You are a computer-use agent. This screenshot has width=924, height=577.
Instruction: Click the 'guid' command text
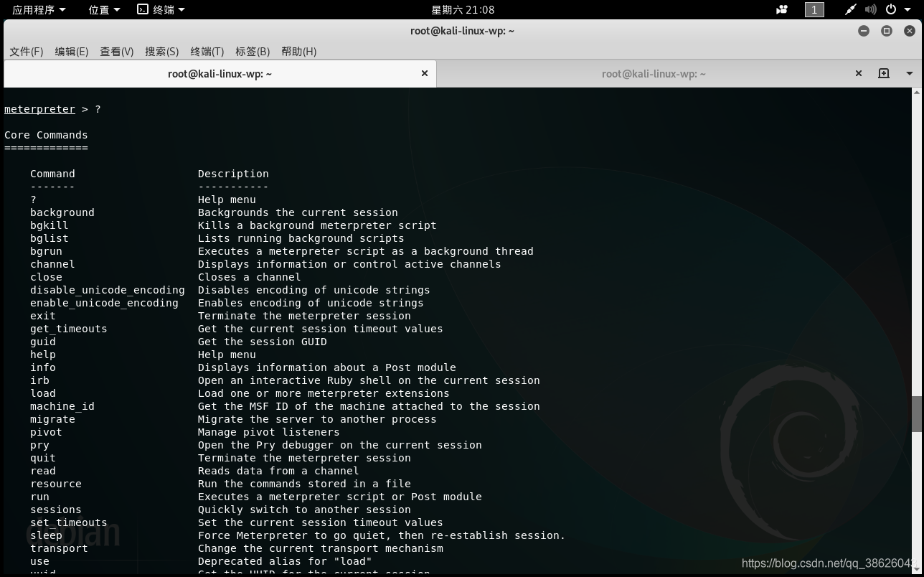pyautogui.click(x=43, y=342)
